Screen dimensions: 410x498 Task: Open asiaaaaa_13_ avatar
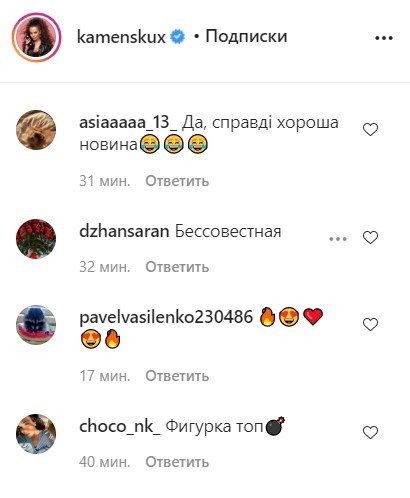(x=36, y=130)
